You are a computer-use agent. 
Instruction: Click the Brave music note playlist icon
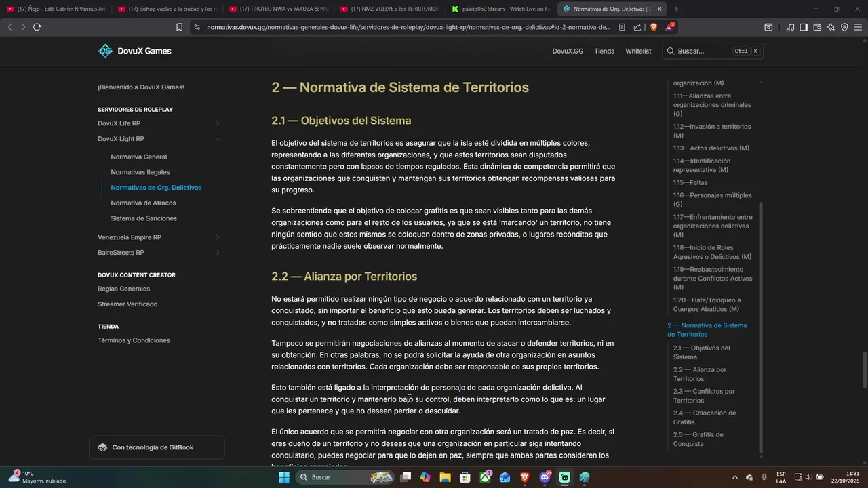coord(790,27)
